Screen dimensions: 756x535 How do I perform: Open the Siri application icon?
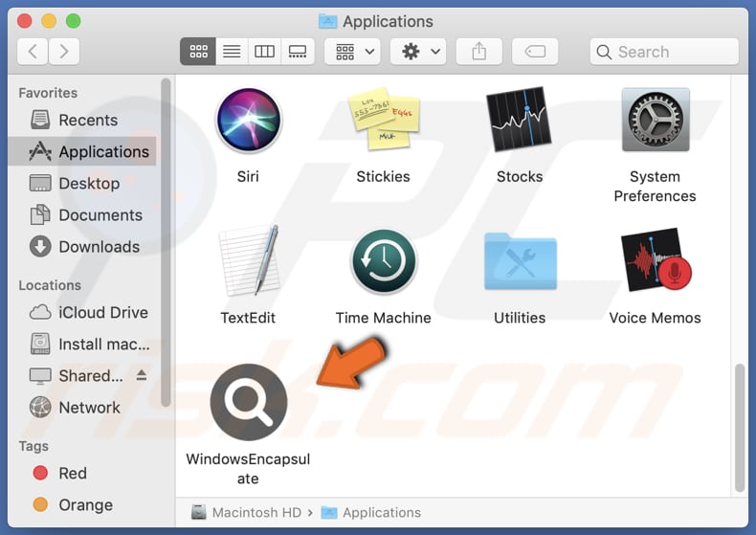(248, 120)
